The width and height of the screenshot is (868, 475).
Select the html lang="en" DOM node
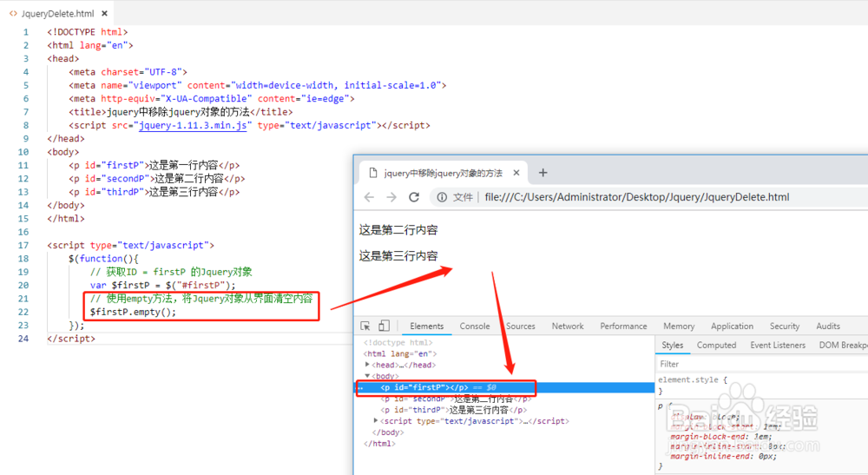tap(400, 353)
